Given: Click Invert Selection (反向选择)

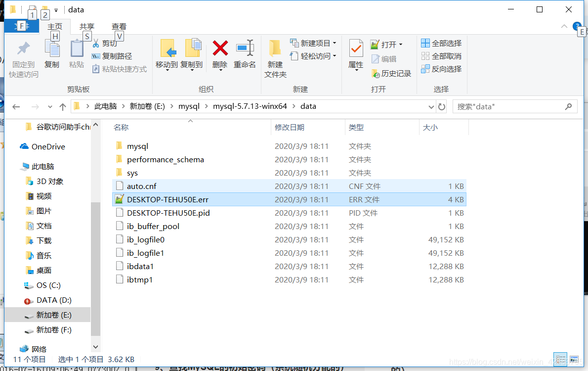Looking at the screenshot, I should click(441, 69).
